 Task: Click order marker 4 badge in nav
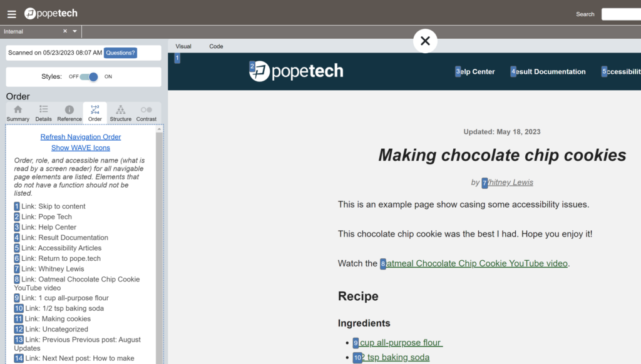point(513,71)
